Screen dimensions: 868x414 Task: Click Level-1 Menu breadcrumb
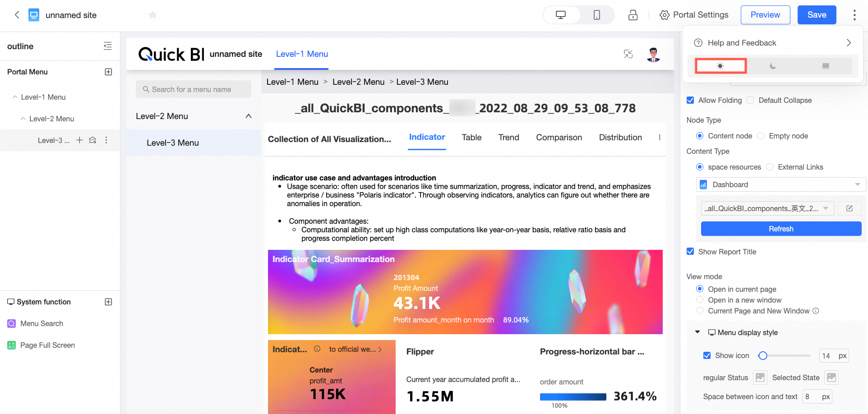pyautogui.click(x=292, y=82)
